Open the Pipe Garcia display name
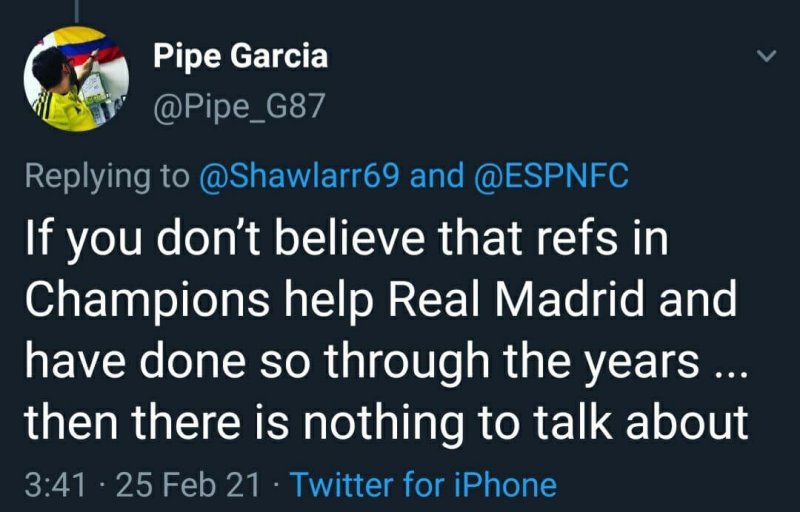The width and height of the screenshot is (800, 512). 240,56
